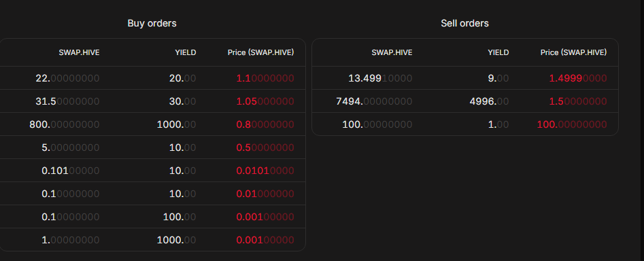Click YIELD quantity 1.00 in Sell orders
Screen dimensions: 644x261
pyautogui.click(x=498, y=124)
